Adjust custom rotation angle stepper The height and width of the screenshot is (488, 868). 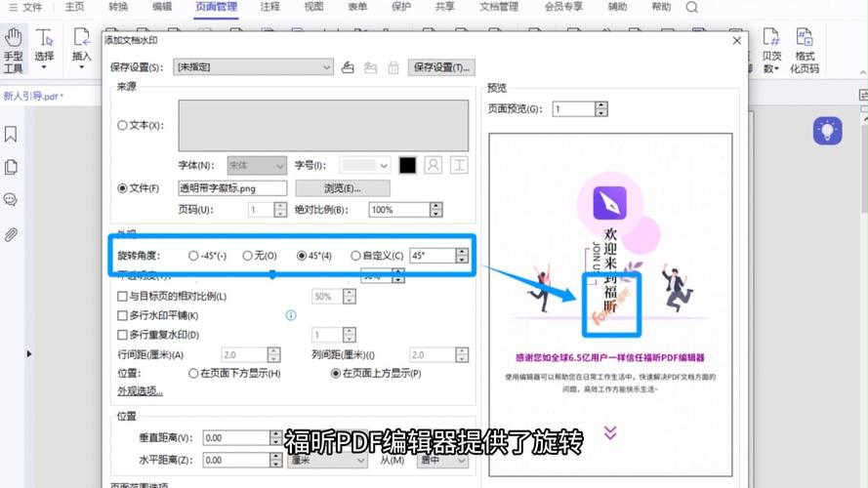click(x=462, y=256)
